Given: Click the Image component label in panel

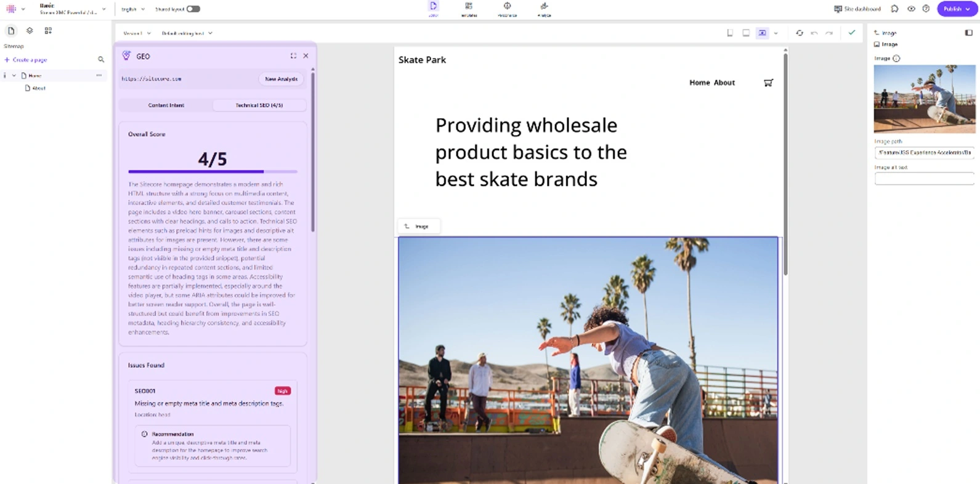Looking at the screenshot, I should (886, 44).
